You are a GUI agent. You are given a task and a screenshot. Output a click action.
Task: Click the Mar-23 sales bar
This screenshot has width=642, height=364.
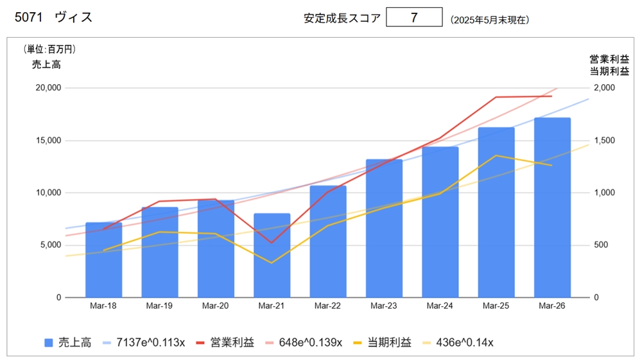pos(384,228)
